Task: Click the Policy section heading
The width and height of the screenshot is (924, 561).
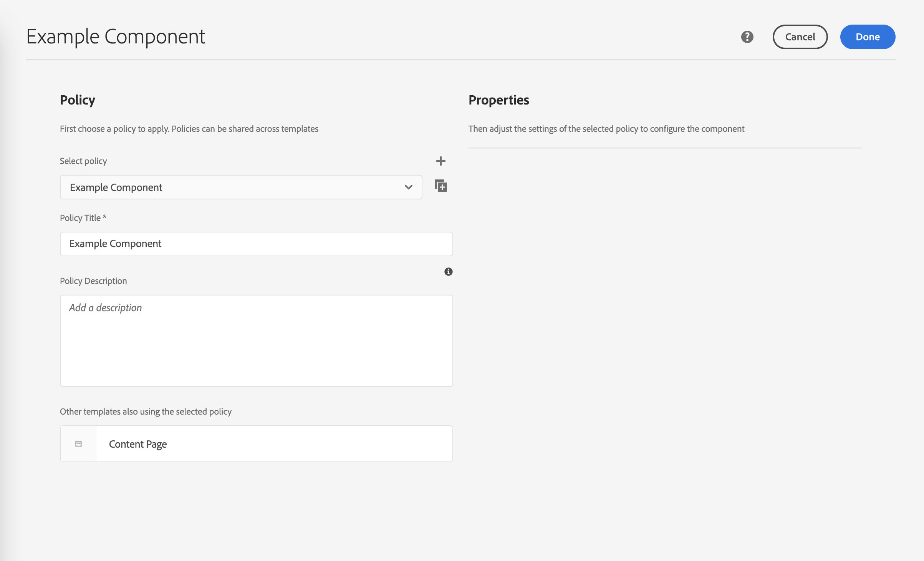Action: 78,100
